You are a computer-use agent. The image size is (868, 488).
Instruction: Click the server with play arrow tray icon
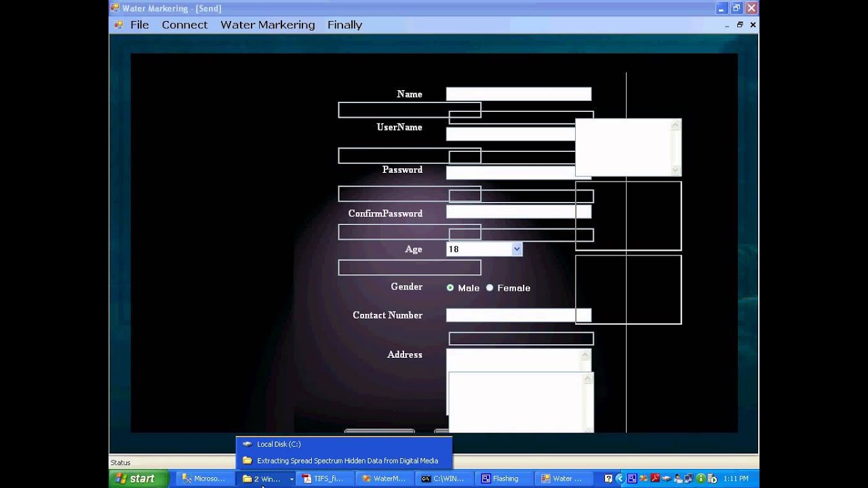tap(713, 479)
